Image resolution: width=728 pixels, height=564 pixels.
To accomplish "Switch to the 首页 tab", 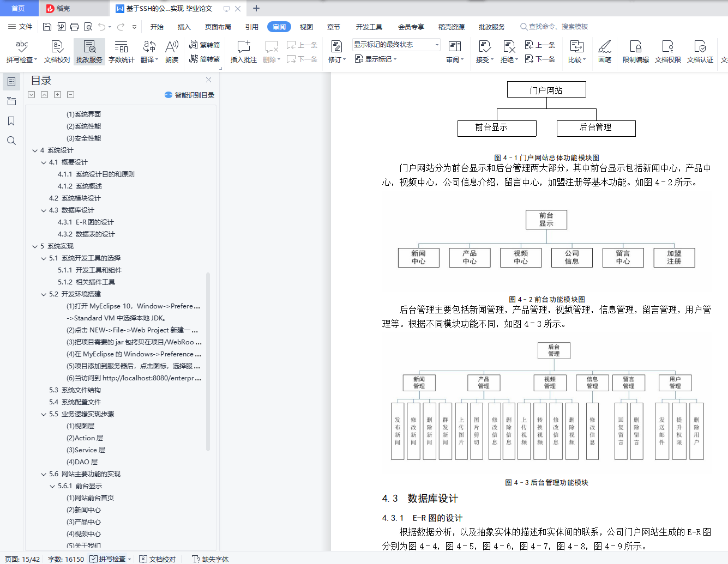I will tap(19, 8).
